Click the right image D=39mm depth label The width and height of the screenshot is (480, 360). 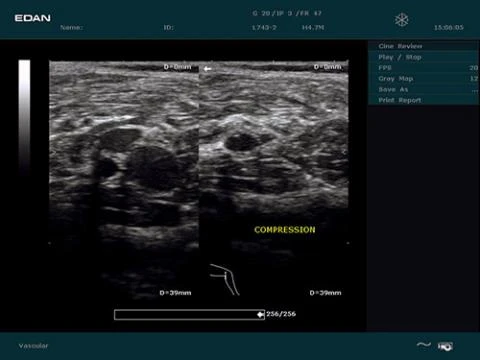325,293
